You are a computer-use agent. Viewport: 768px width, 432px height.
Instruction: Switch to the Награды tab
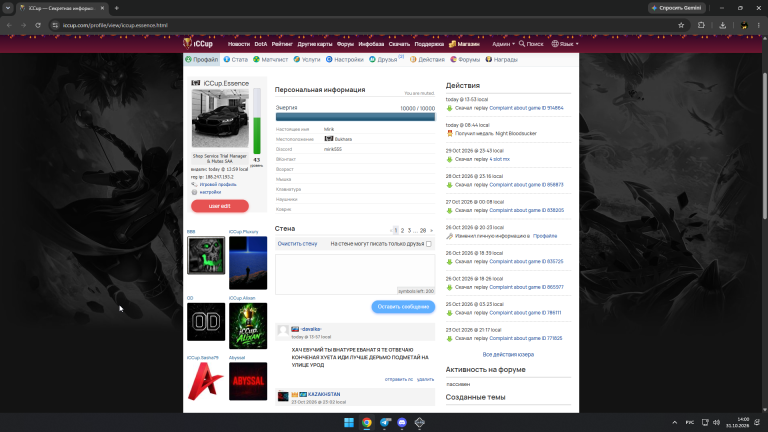tap(502, 59)
